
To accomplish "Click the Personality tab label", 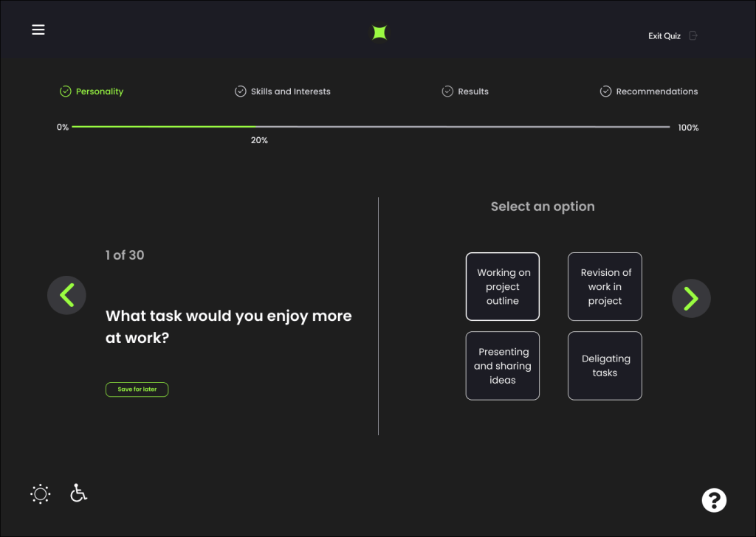I will 100,91.
